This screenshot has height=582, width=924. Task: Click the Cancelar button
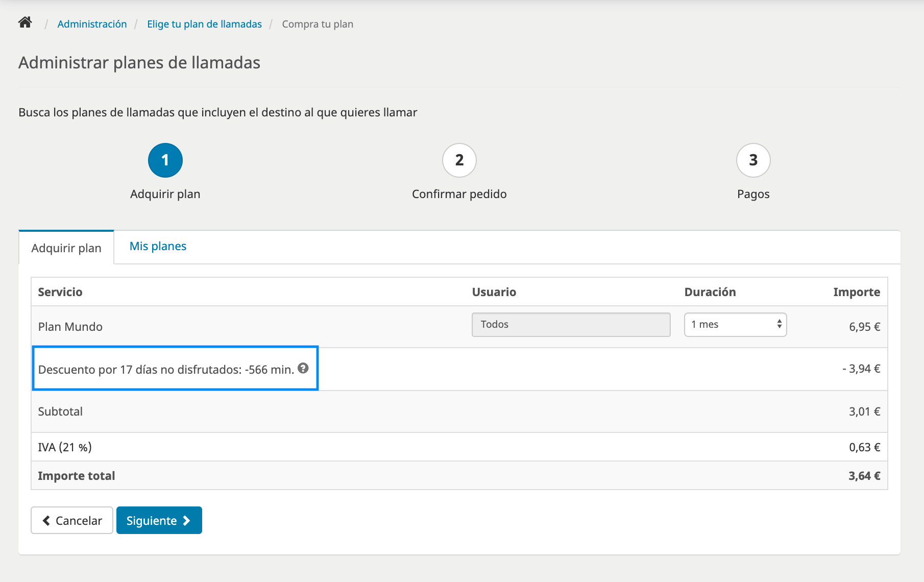tap(72, 520)
